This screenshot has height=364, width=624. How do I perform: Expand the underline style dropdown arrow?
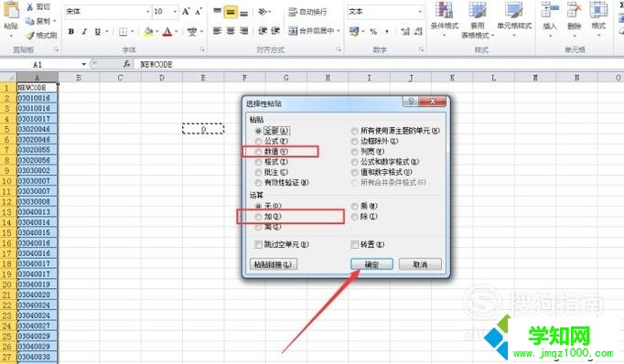(107, 31)
